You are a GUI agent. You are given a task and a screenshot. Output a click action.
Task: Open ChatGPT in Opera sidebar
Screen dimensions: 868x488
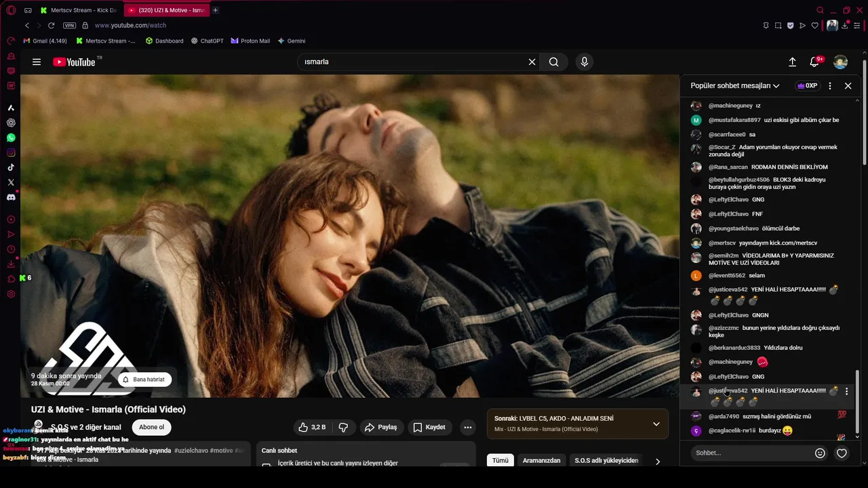click(x=11, y=123)
